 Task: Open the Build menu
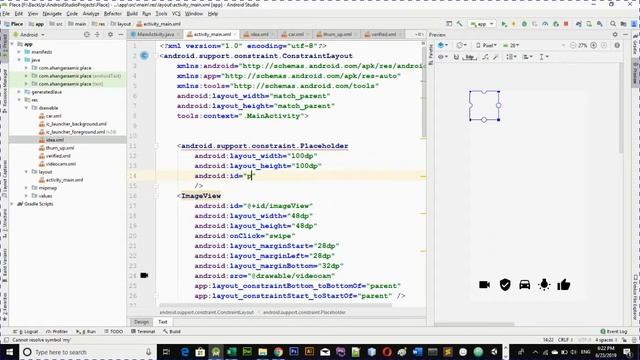tap(132, 14)
